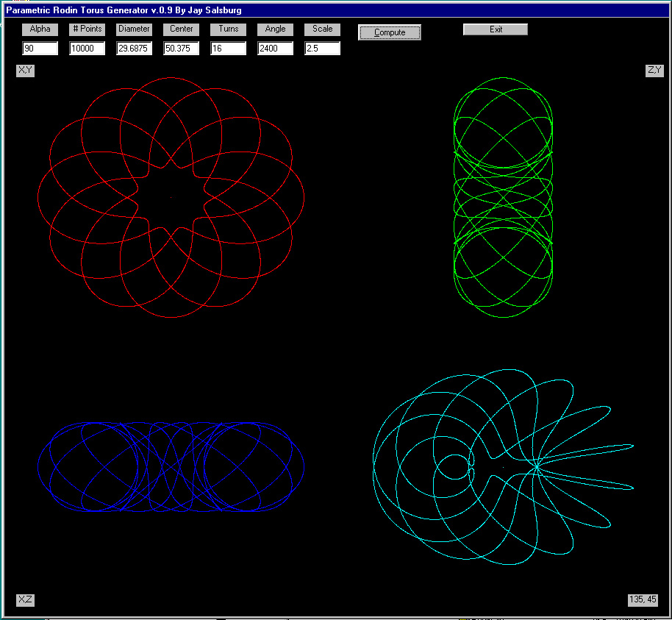Select the Scale field showing 2.5
The width and height of the screenshot is (672, 620).
pyautogui.click(x=322, y=49)
